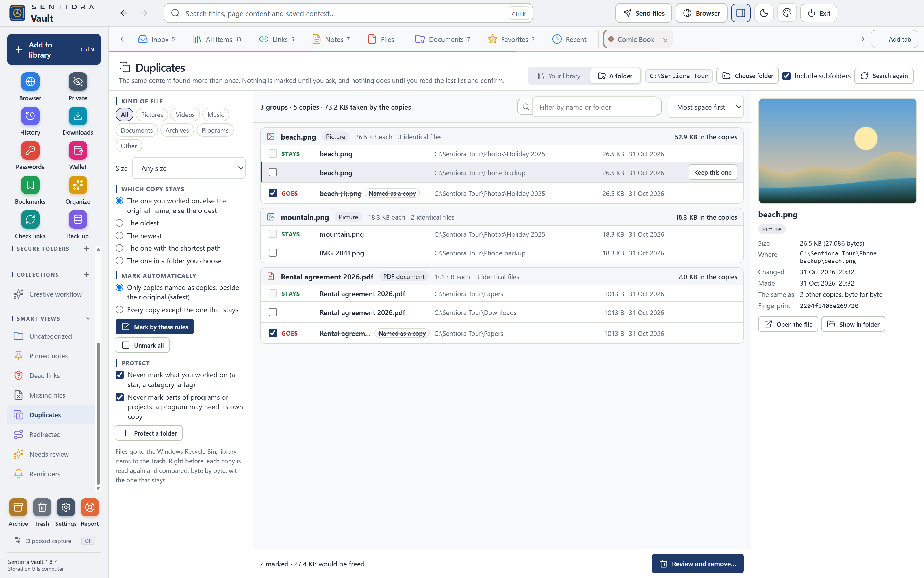Image resolution: width=924 pixels, height=578 pixels.
Task: Select Your library scope
Action: (x=559, y=76)
